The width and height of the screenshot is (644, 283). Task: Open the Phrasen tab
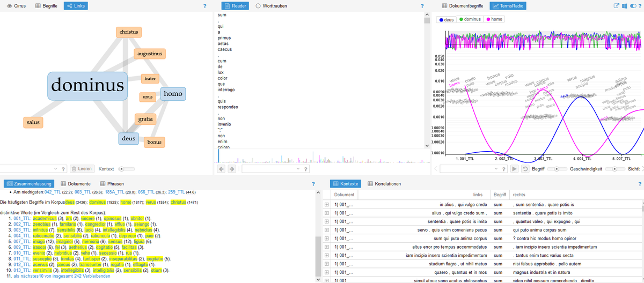(x=112, y=184)
